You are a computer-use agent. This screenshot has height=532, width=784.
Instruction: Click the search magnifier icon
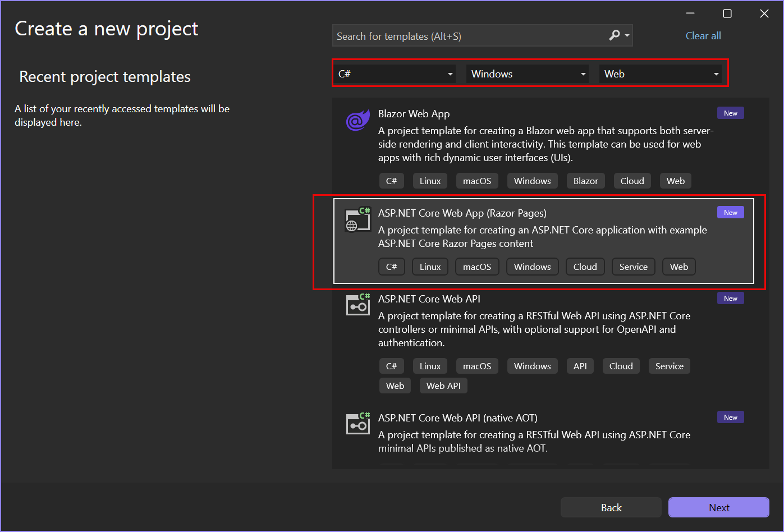[615, 35]
